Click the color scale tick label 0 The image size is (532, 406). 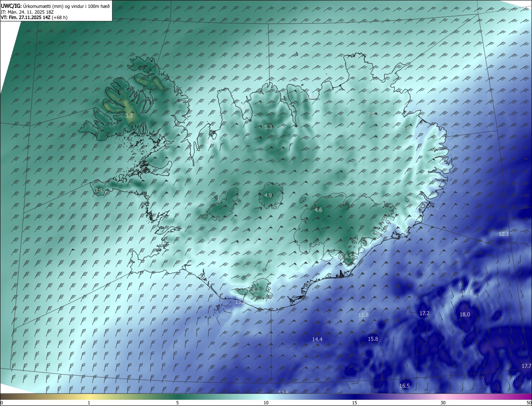2,403
